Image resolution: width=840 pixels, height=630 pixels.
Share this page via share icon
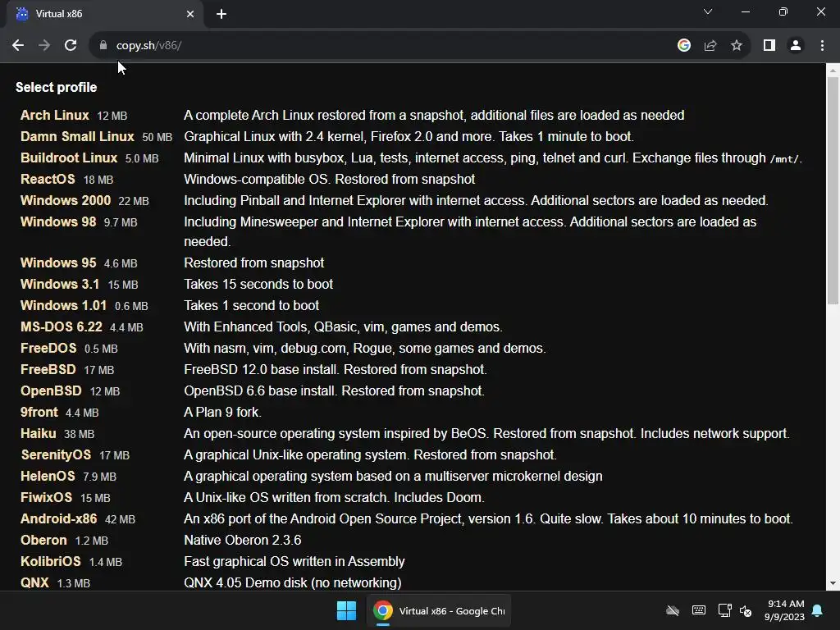click(x=710, y=46)
